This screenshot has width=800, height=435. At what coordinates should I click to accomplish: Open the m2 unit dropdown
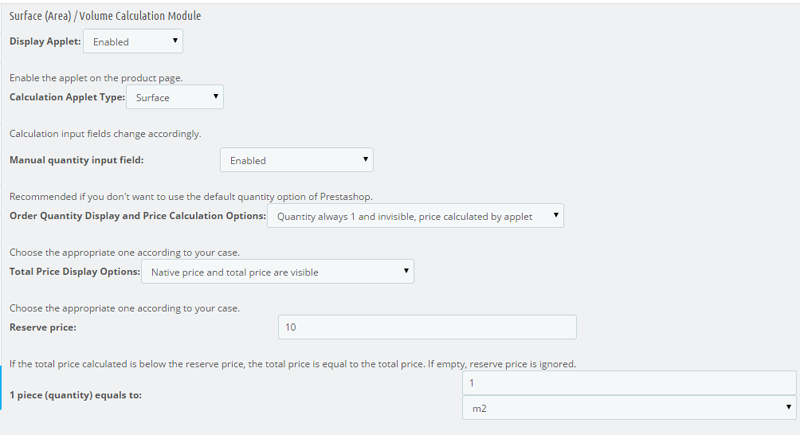click(630, 407)
